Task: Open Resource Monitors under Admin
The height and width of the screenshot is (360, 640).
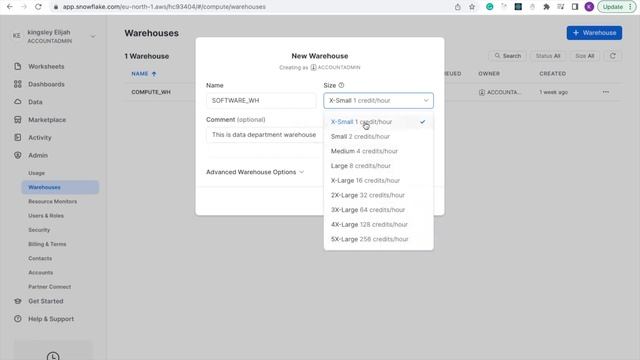Action: click(x=52, y=202)
